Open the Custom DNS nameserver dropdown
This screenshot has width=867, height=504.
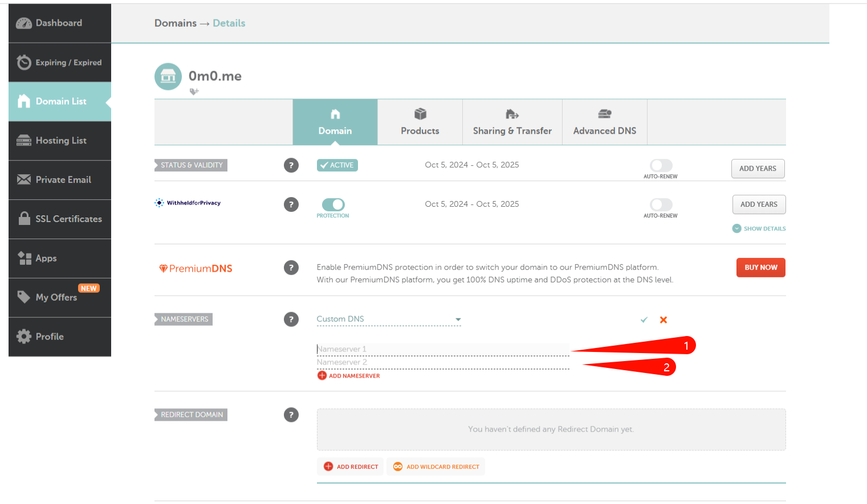[x=389, y=319]
